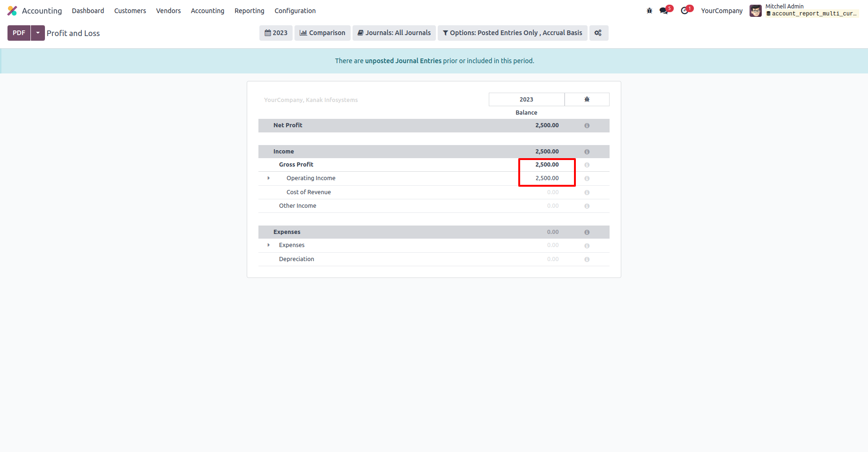Click the info icon on the Gross Profit row
This screenshot has height=452, width=868.
(587, 165)
